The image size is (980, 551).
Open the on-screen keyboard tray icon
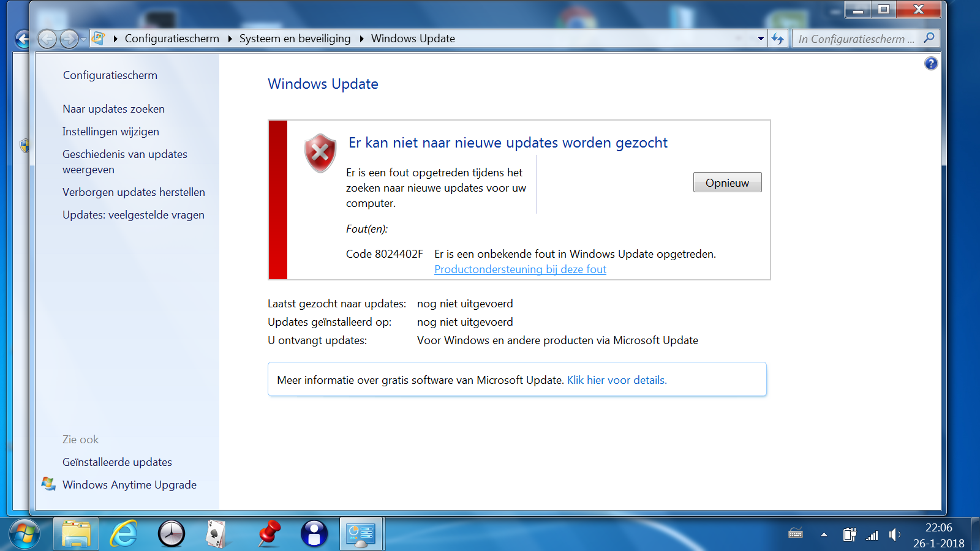tap(796, 534)
